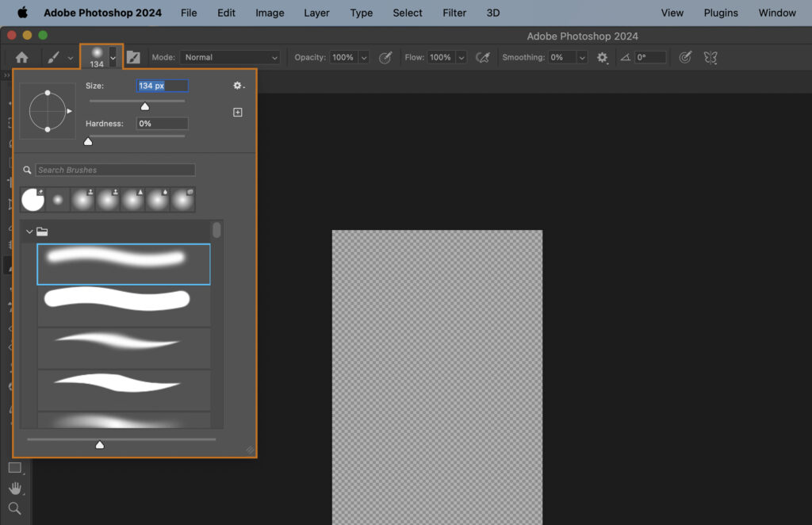
Task: Click the brush stroke thickness angle indicator
Action: (x=624, y=56)
